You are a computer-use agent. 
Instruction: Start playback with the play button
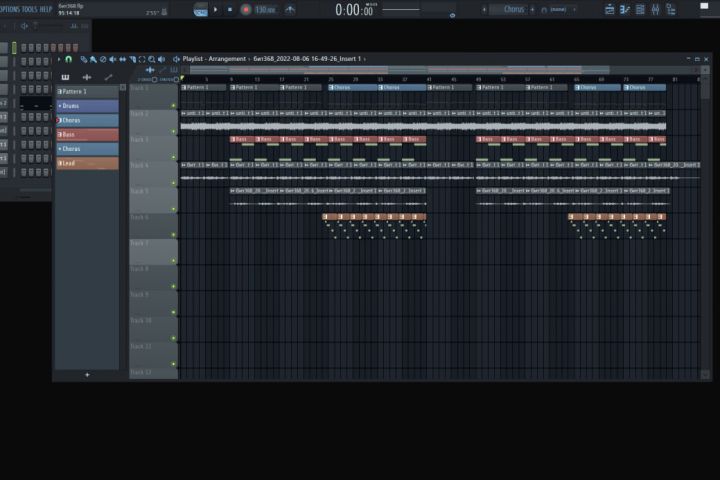[x=215, y=9]
